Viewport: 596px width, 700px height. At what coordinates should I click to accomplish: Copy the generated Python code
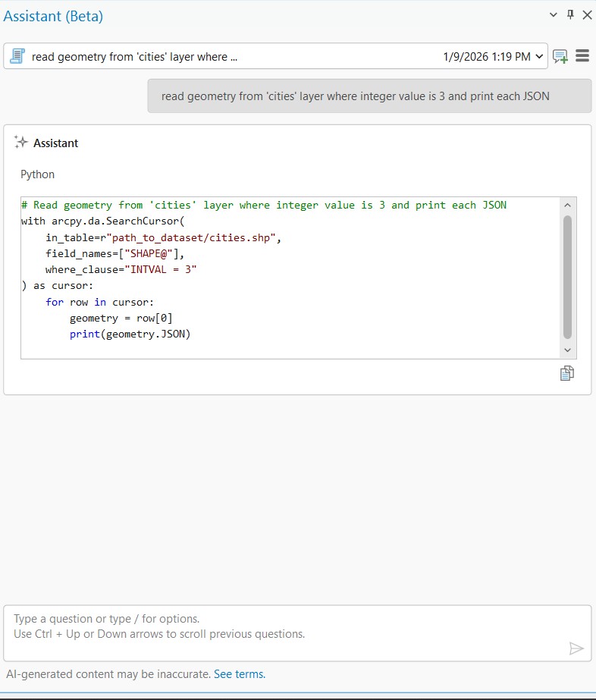(566, 372)
